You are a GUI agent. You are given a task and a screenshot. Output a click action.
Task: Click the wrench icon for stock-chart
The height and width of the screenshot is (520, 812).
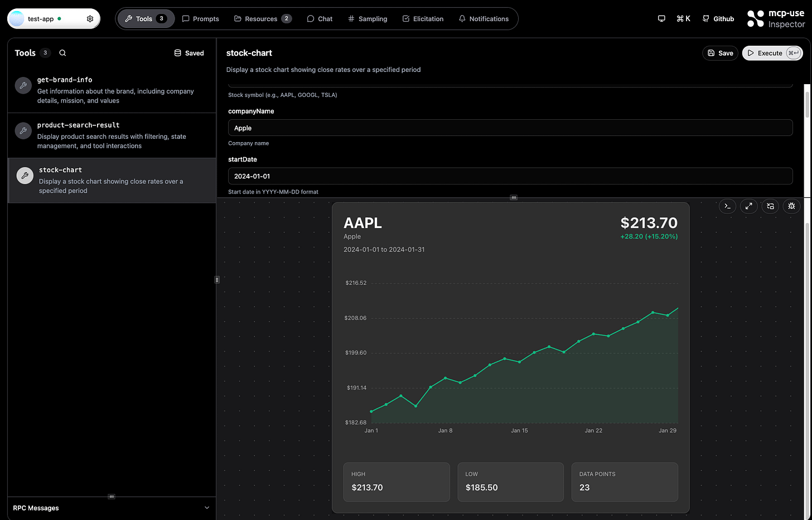click(x=25, y=176)
